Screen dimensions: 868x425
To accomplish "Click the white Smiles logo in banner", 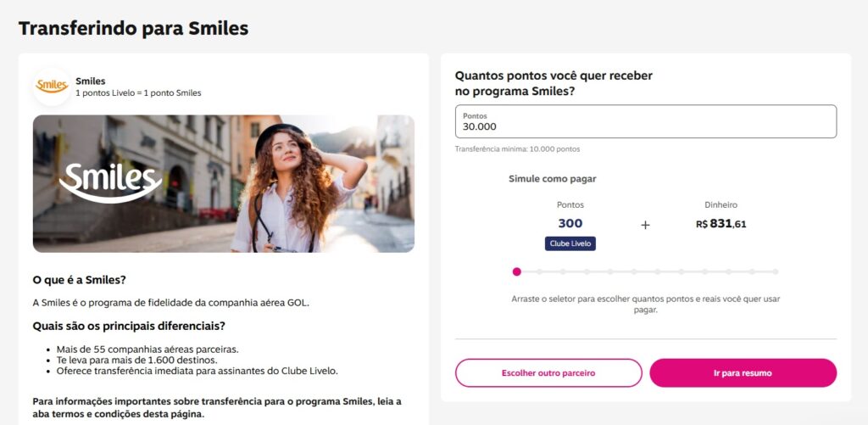I will [x=110, y=182].
